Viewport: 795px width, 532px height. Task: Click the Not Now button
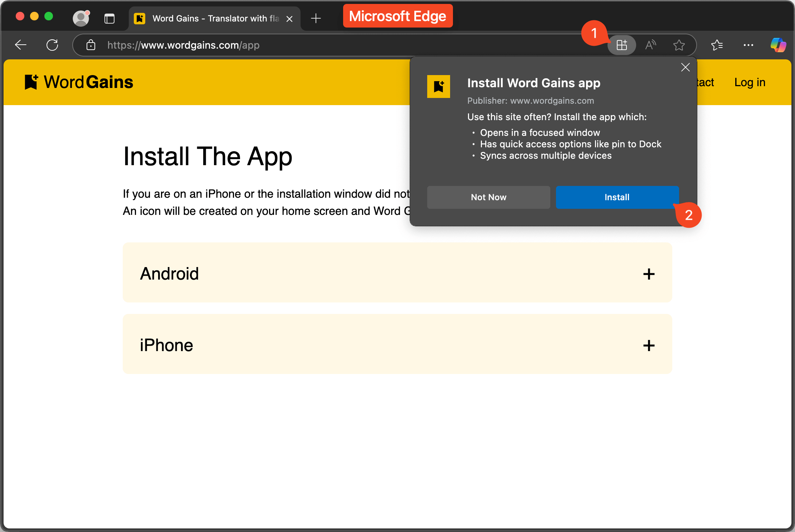(489, 197)
